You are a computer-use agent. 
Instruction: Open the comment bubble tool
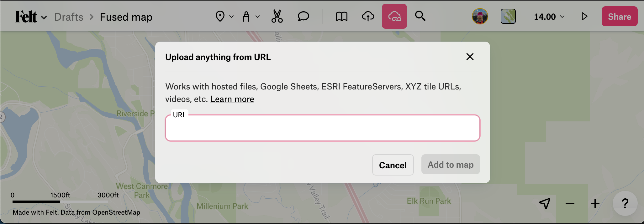pyautogui.click(x=303, y=17)
